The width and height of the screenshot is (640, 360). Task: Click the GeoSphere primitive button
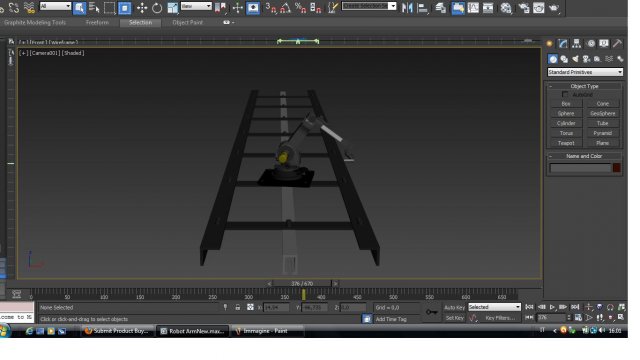click(x=602, y=113)
